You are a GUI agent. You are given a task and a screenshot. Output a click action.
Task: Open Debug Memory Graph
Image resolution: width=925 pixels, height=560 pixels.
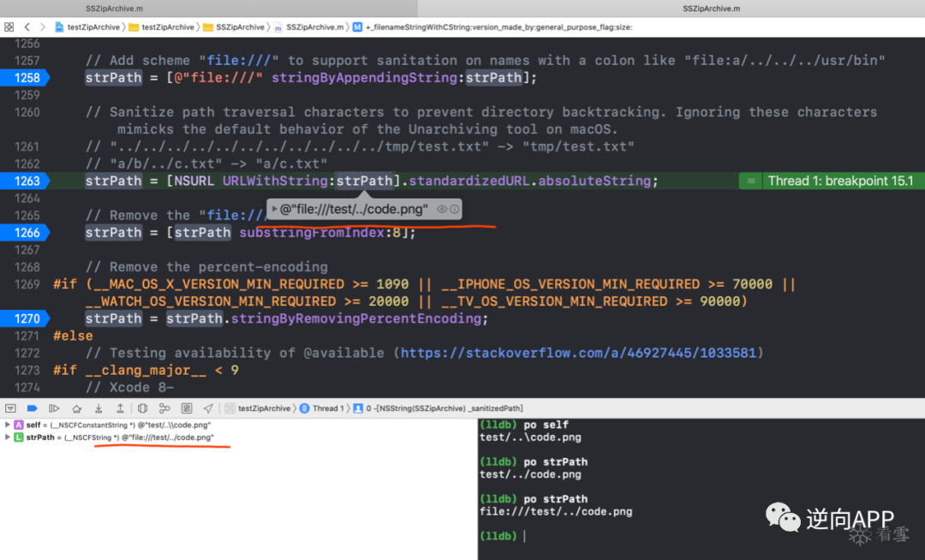tap(164, 408)
